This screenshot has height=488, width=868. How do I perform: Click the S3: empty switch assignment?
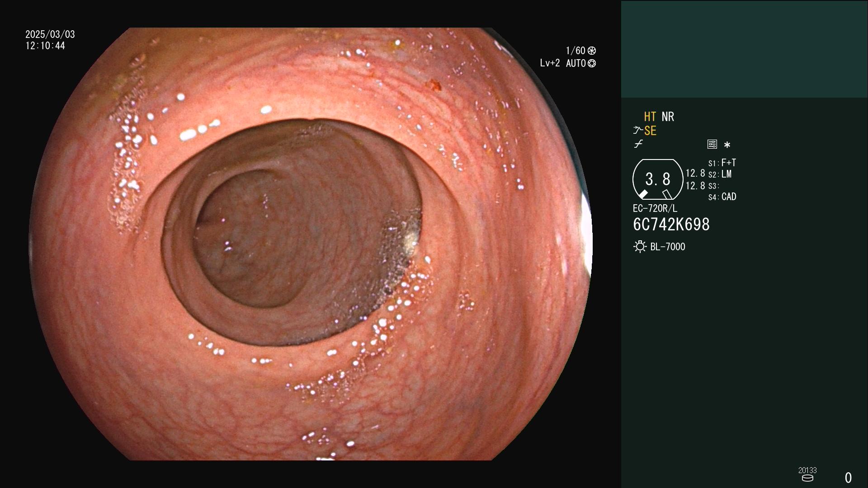714,186
